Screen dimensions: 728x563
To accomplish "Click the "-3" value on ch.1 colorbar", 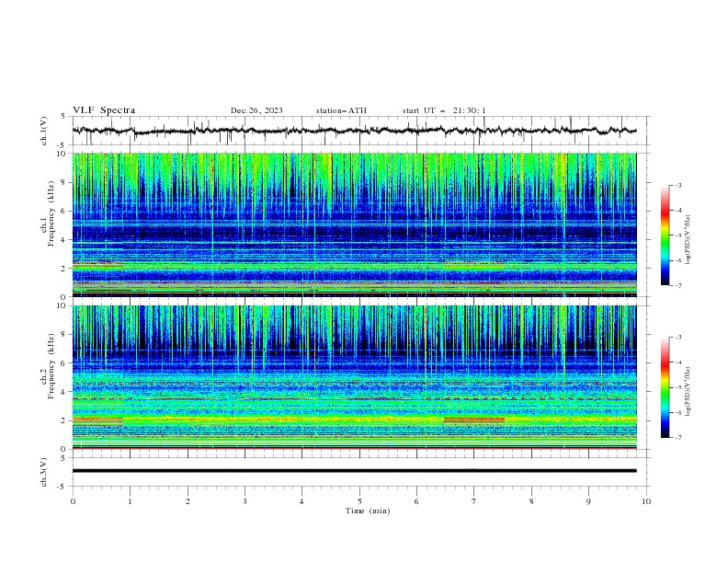I will point(677,185).
